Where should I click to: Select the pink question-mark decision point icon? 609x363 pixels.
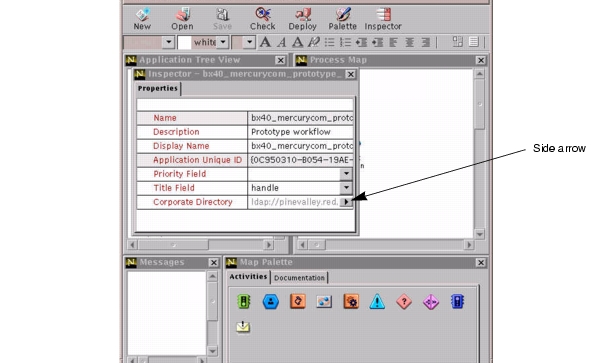tap(404, 301)
